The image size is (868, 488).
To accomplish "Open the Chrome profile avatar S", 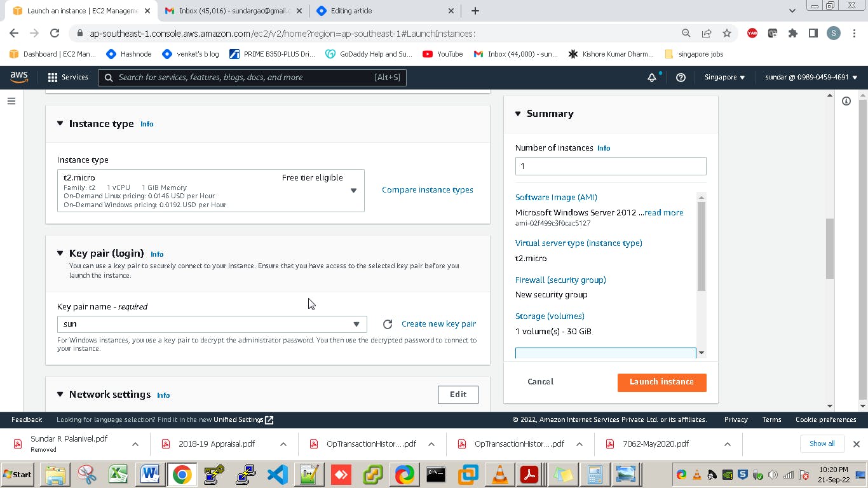I will pos(834,34).
